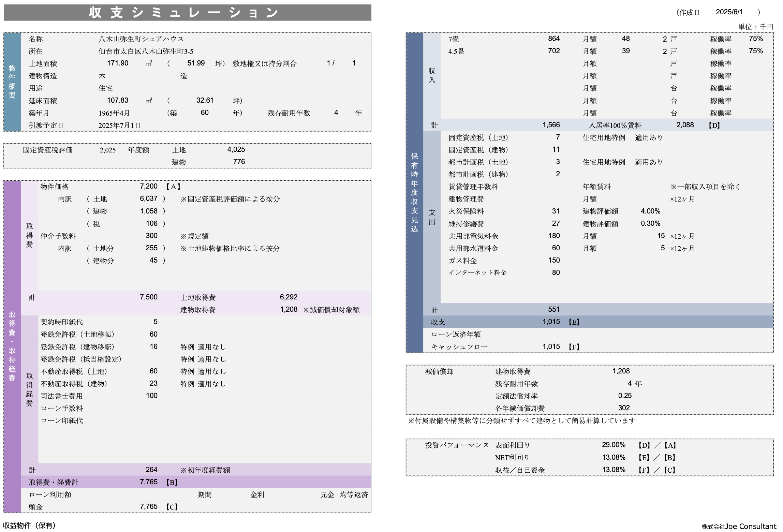Click 頭金 label
Screen dimensions: 783x532
(36, 507)
